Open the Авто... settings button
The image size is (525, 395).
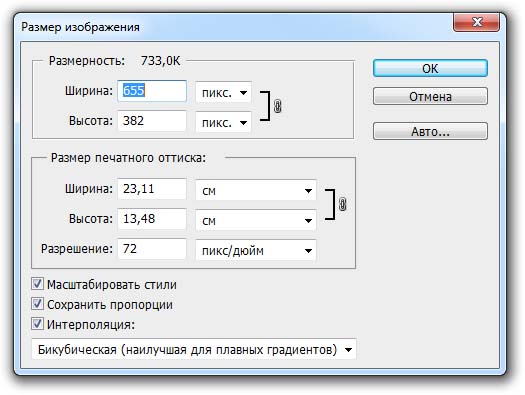tap(430, 131)
